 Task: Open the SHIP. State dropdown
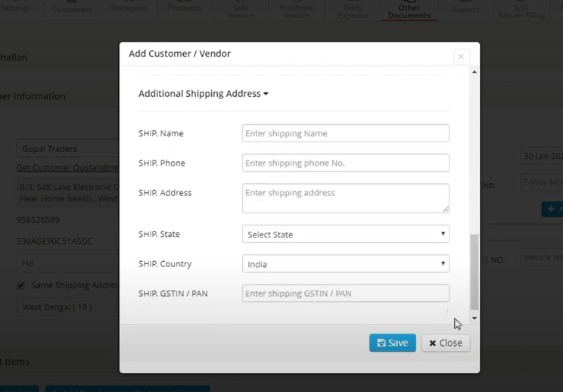pos(345,235)
